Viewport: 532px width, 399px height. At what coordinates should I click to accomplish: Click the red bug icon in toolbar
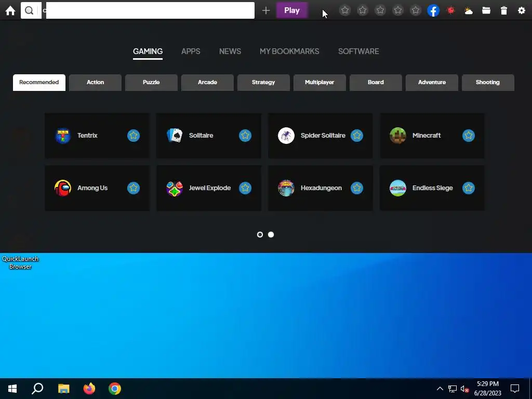(451, 10)
